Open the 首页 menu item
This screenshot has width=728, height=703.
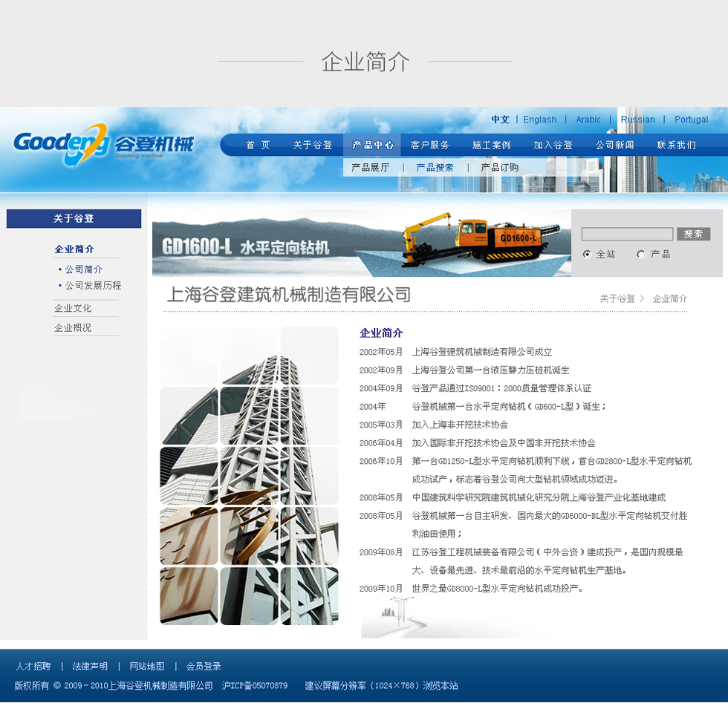click(258, 145)
